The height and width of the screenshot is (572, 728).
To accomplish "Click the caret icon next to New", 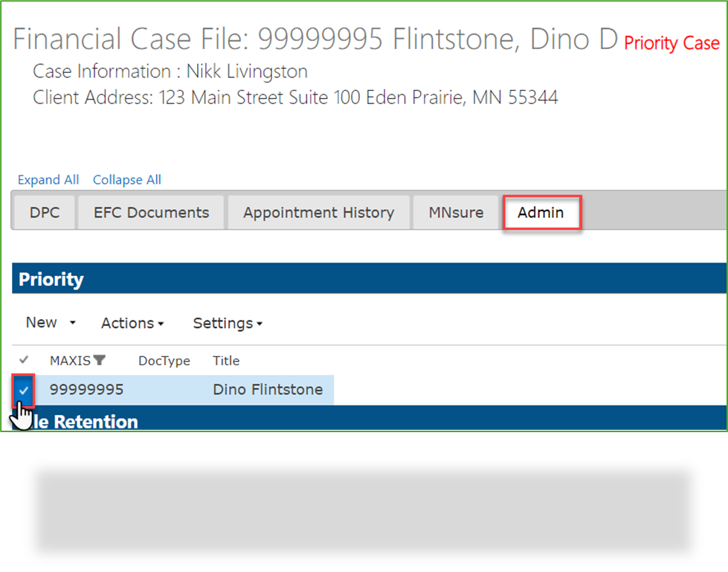I will click(x=72, y=323).
